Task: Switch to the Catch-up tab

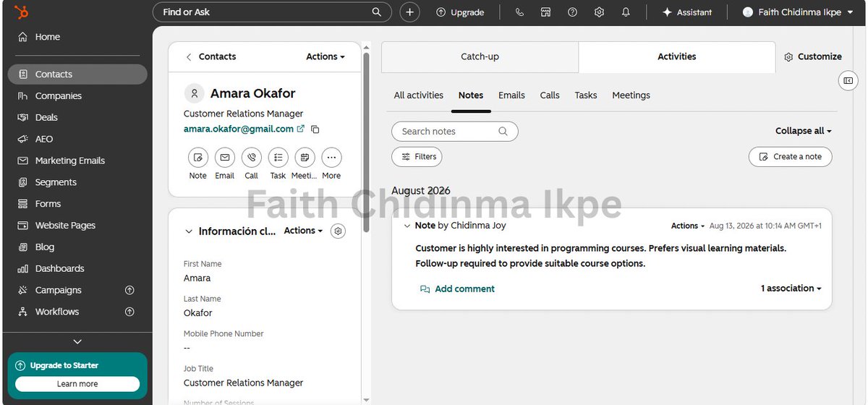Action: pyautogui.click(x=480, y=56)
